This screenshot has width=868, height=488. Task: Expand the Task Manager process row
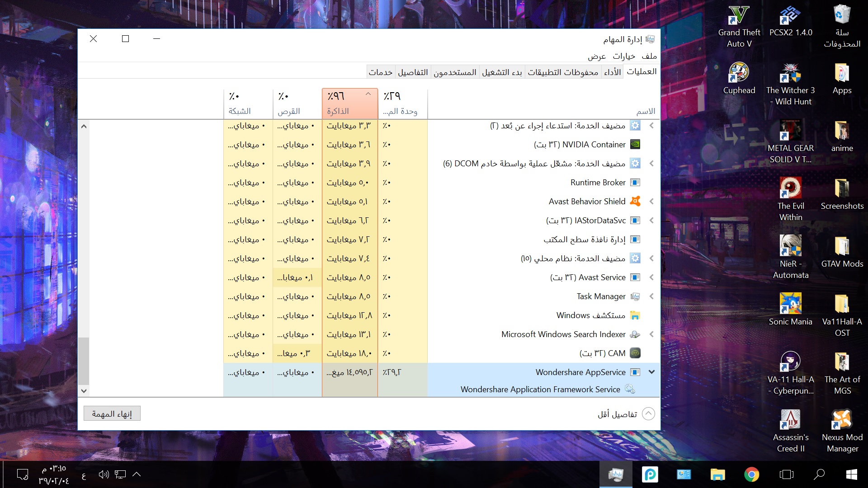tap(651, 296)
